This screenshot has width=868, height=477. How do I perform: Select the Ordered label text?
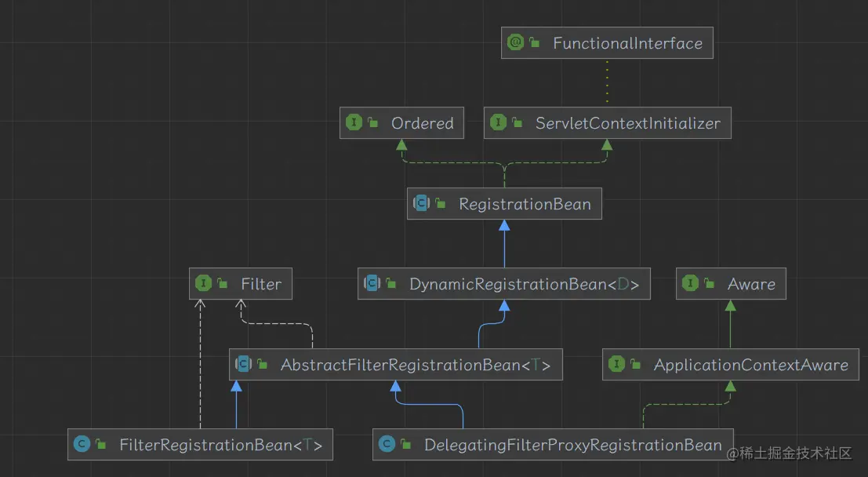tap(423, 123)
